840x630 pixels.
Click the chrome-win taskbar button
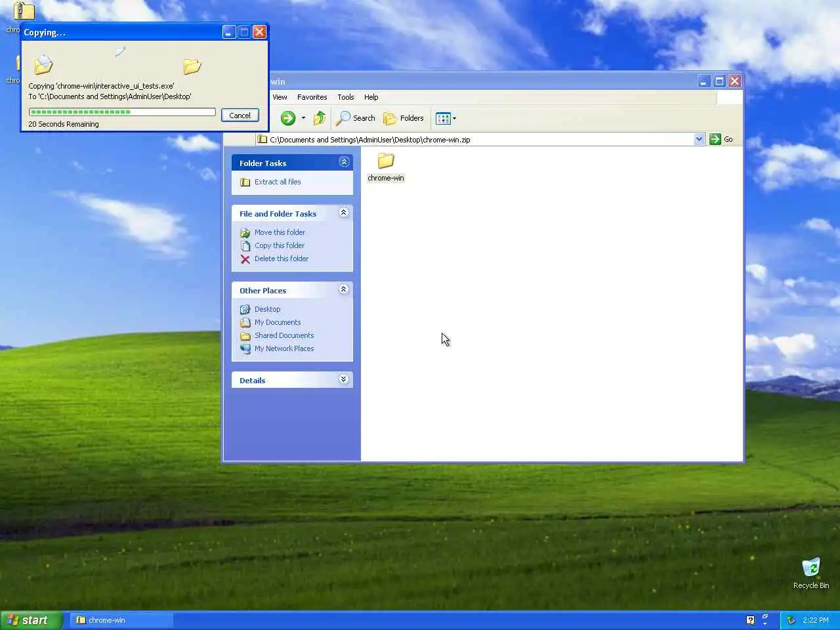[x=122, y=620]
